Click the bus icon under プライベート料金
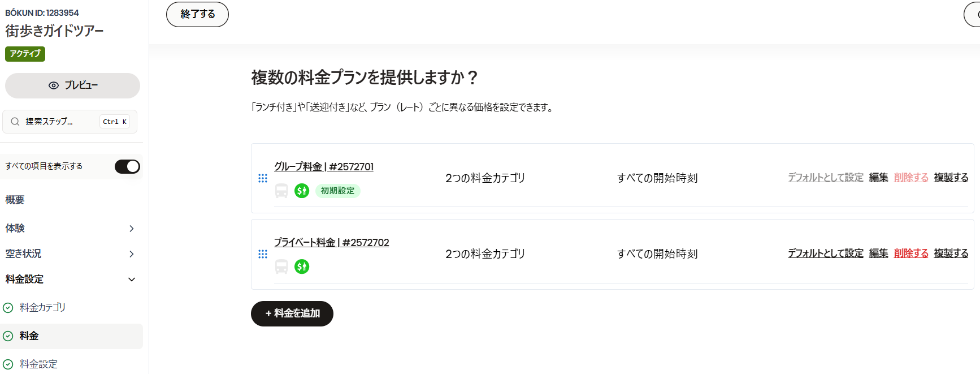This screenshot has height=374, width=980. click(281, 266)
